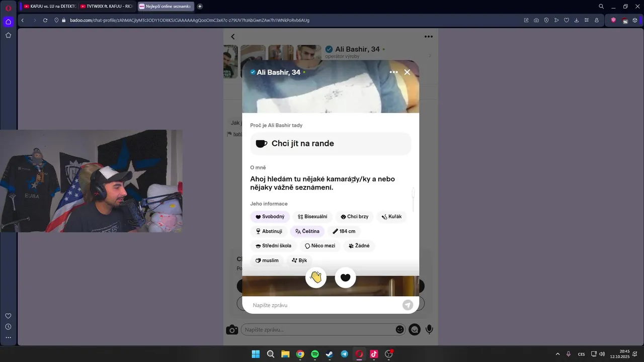Select the Chci brzy info chip
The height and width of the screenshot is (362, 644).
coord(354,217)
